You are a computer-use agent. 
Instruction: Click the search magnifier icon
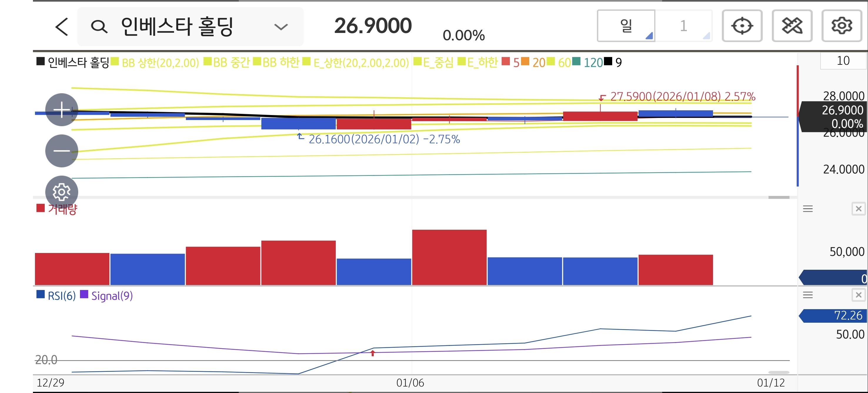[x=99, y=27]
